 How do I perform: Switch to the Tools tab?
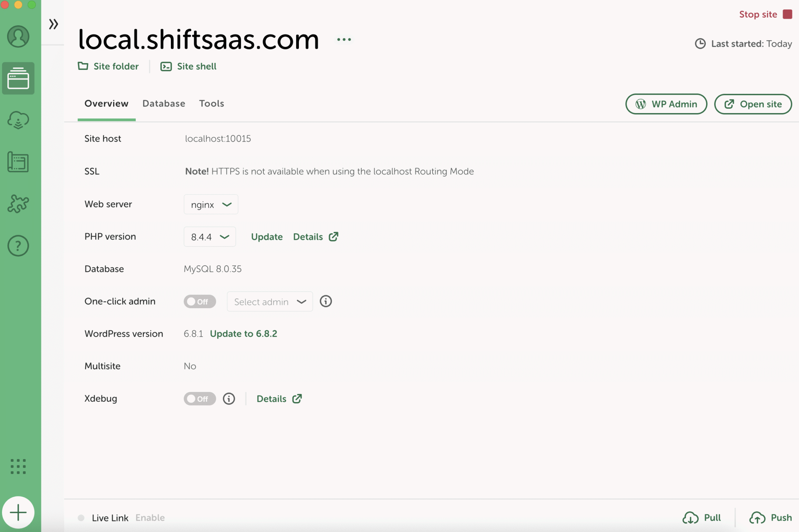(x=211, y=104)
